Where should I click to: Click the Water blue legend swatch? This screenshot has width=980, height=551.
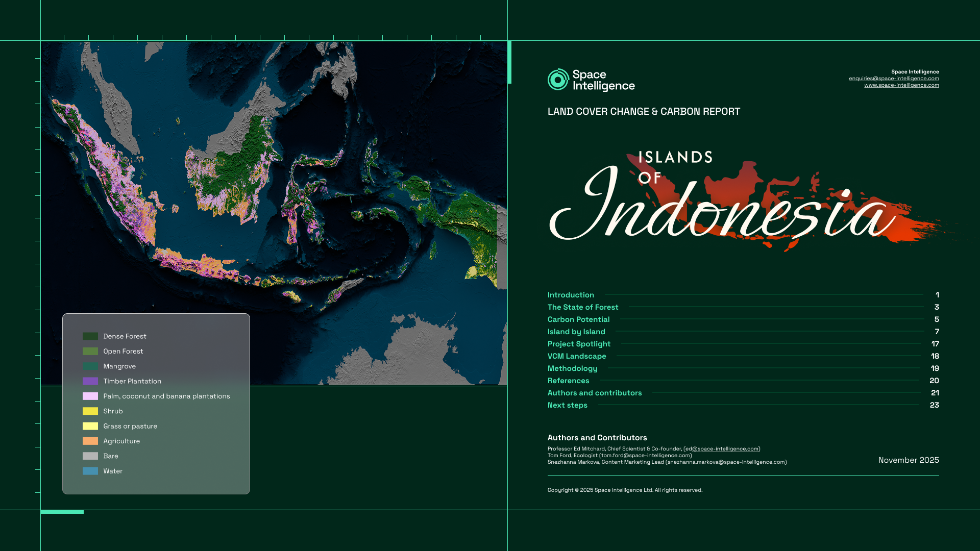90,471
